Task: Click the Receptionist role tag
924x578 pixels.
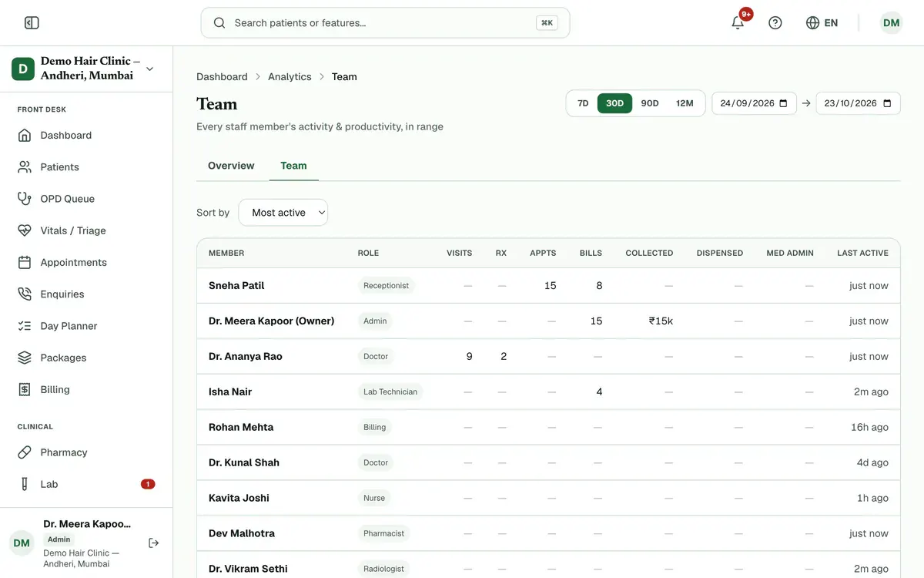Action: 386,285
